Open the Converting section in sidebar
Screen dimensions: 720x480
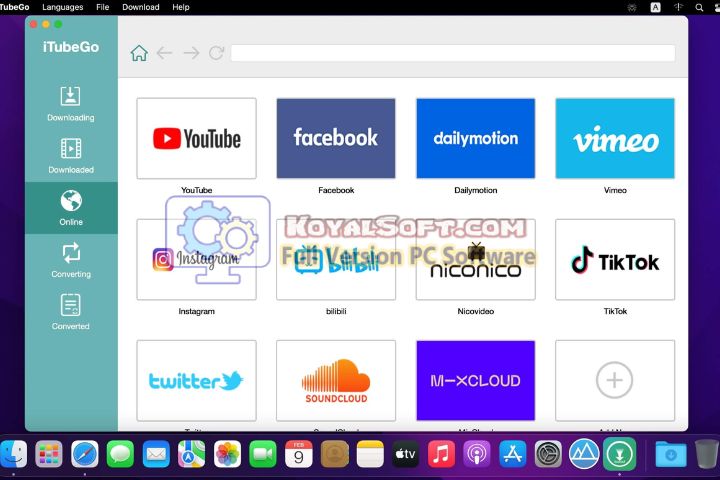pos(71,260)
